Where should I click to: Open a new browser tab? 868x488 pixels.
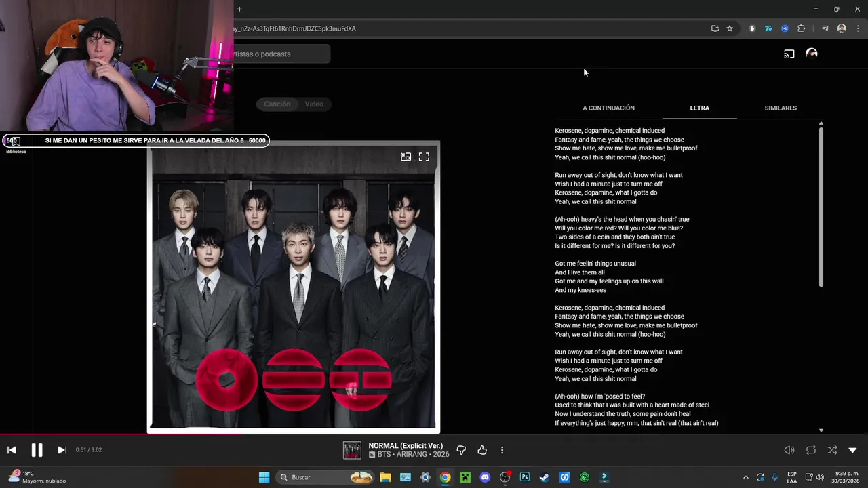tap(239, 9)
